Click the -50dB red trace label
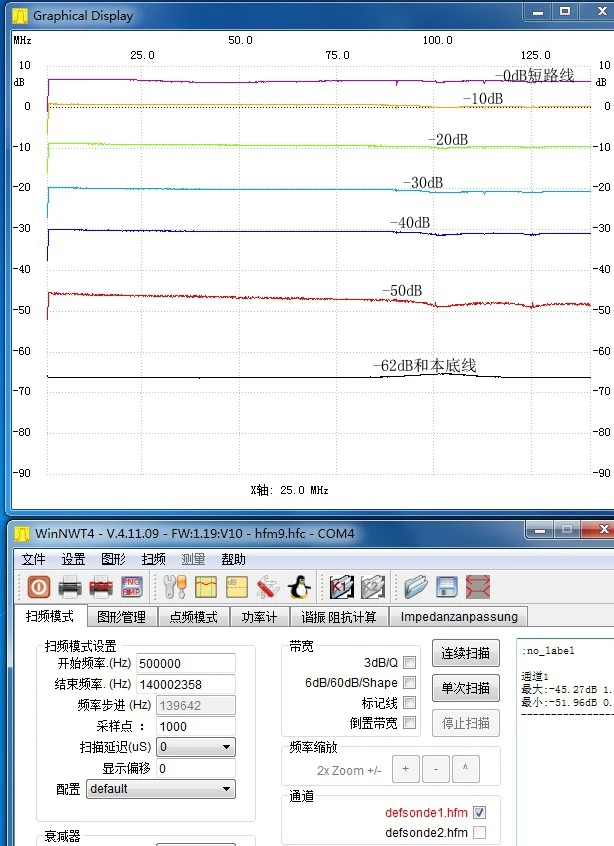The height and width of the screenshot is (846, 614). point(402,291)
